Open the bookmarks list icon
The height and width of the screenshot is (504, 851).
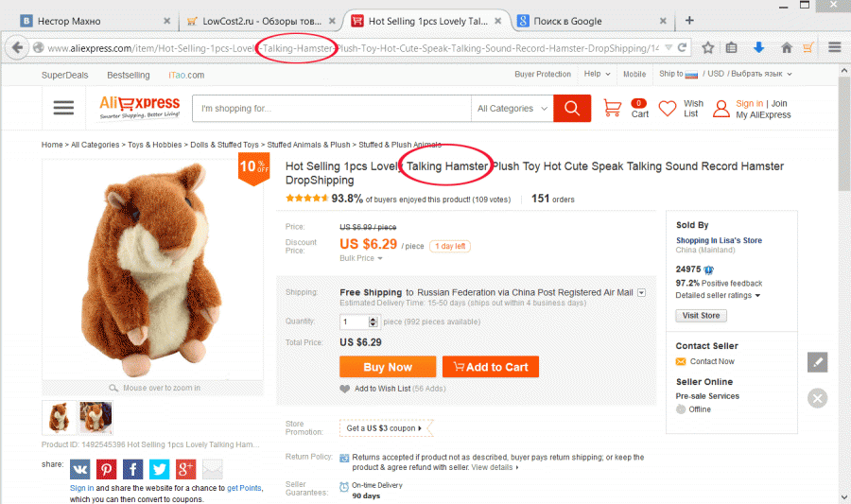[732, 47]
